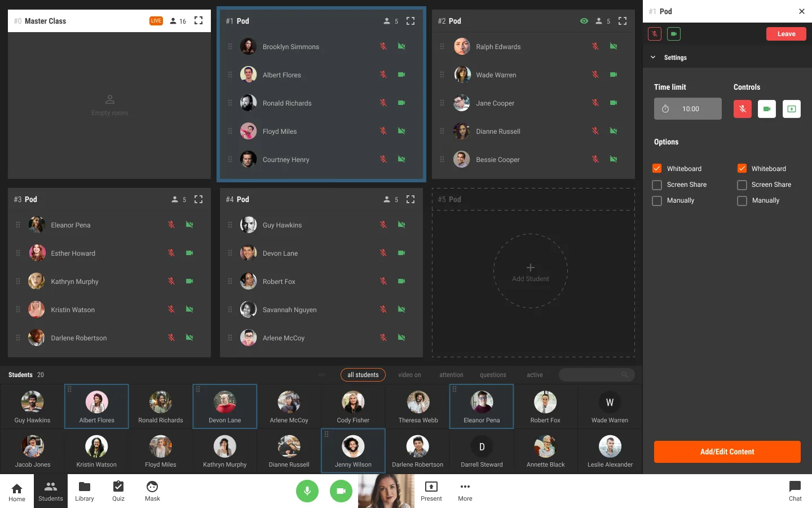Expand Pod #4 to fullscreen
Screen dimensions: 812x508
click(411, 199)
